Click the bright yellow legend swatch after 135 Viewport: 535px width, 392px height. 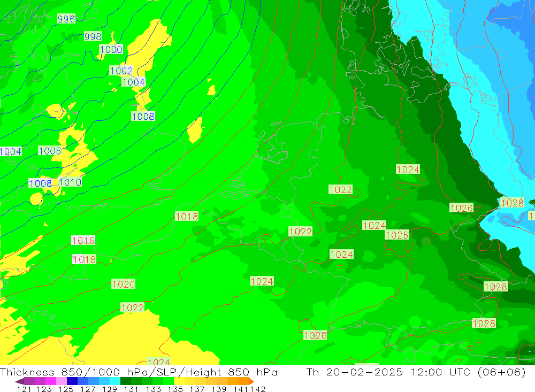(179, 381)
